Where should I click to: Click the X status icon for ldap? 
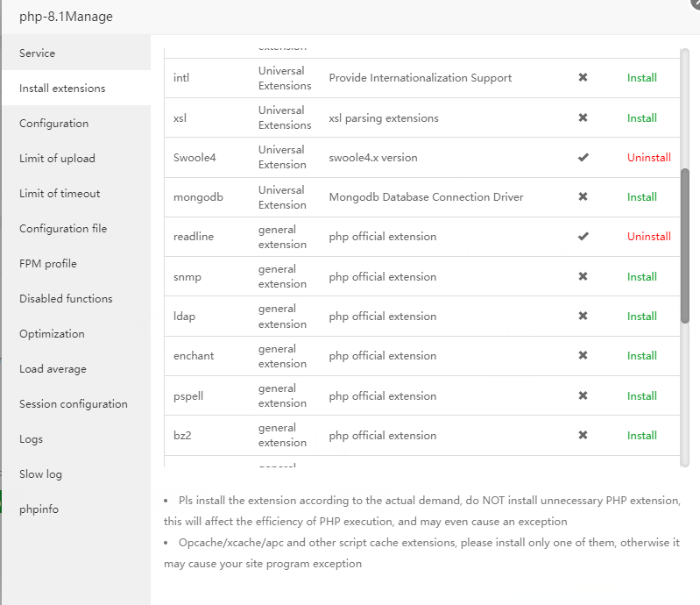click(x=583, y=317)
